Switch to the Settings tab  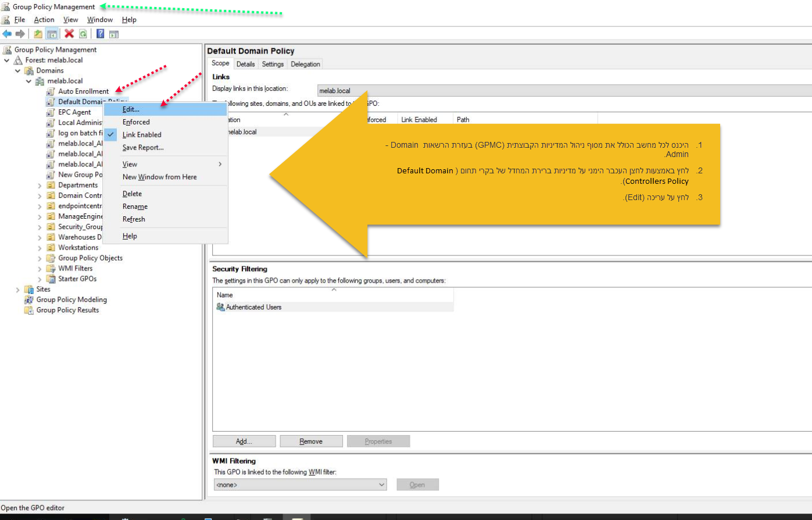click(273, 64)
